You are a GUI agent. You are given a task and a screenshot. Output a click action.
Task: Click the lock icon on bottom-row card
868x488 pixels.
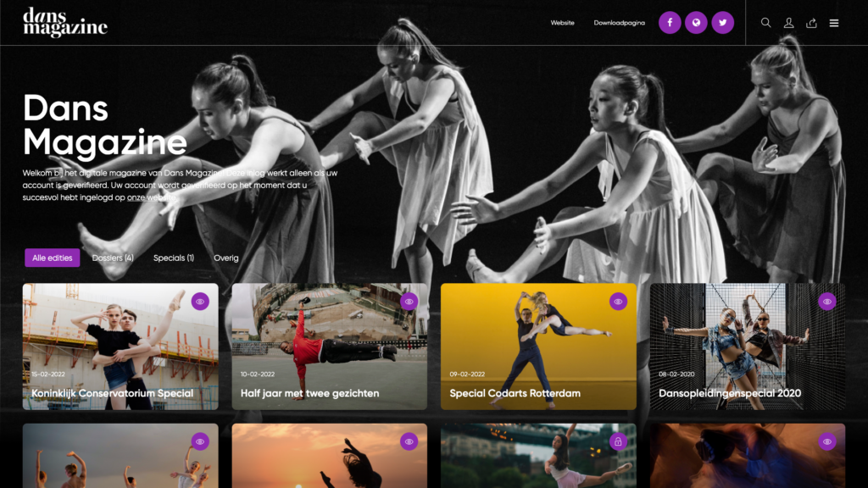(x=618, y=441)
